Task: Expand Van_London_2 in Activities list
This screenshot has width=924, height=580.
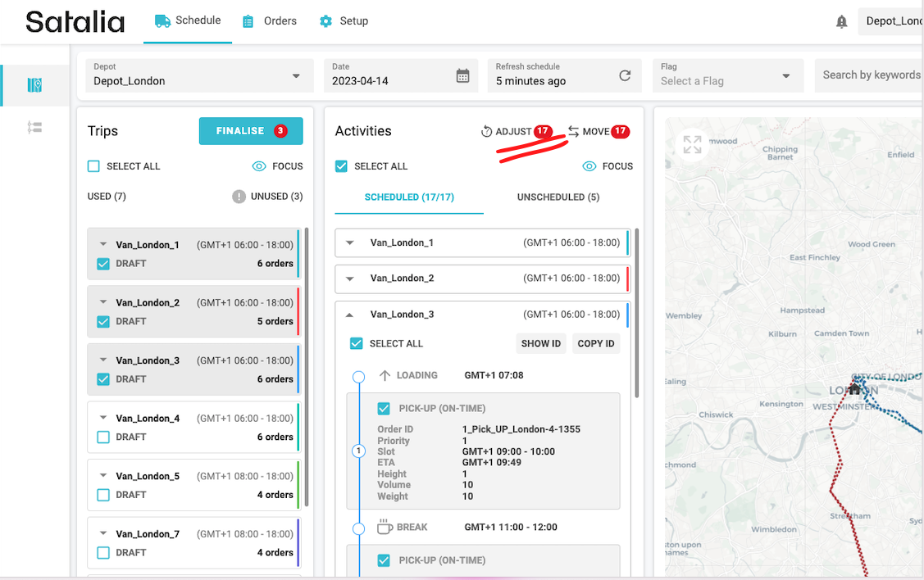Action: pos(350,279)
